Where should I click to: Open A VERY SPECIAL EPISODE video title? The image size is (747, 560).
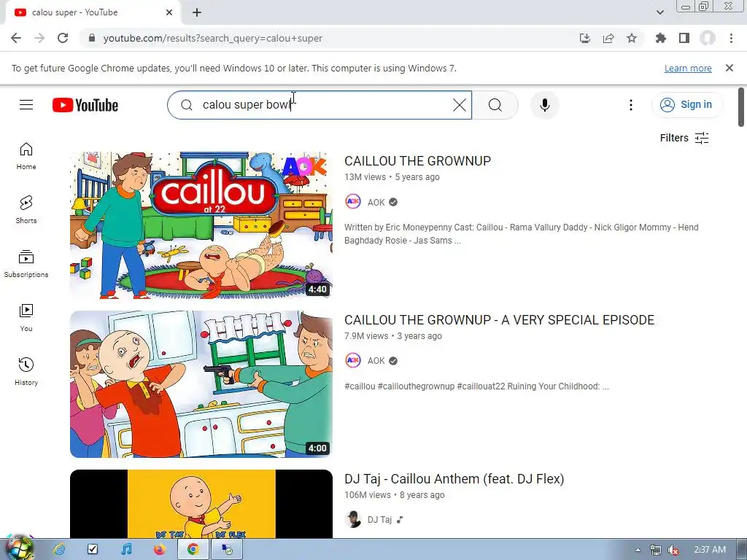point(499,320)
